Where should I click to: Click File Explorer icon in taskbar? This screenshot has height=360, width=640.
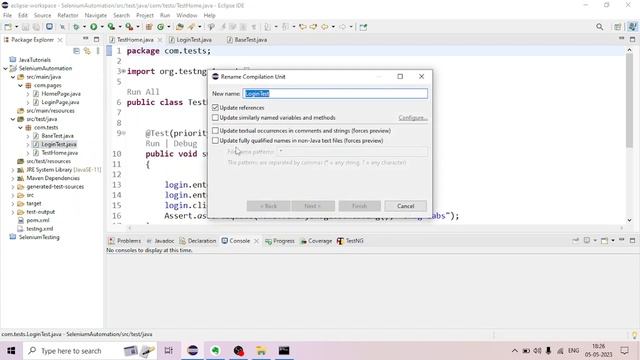(261, 351)
